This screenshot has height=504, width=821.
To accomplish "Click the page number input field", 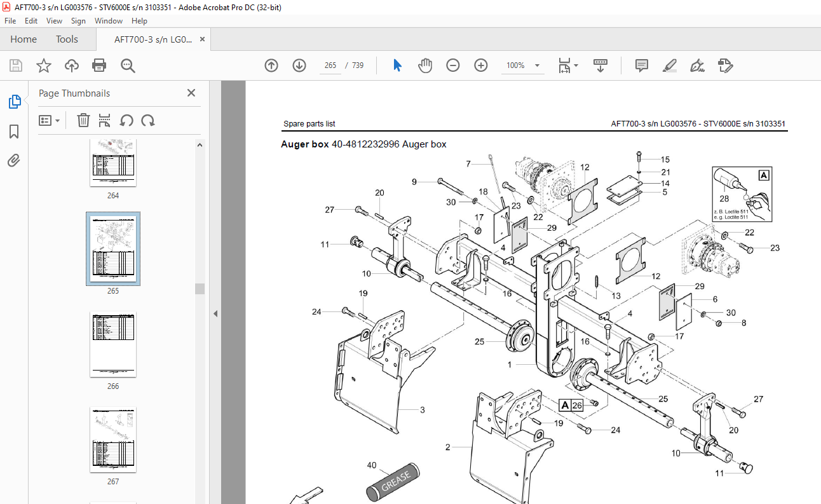I will click(330, 65).
